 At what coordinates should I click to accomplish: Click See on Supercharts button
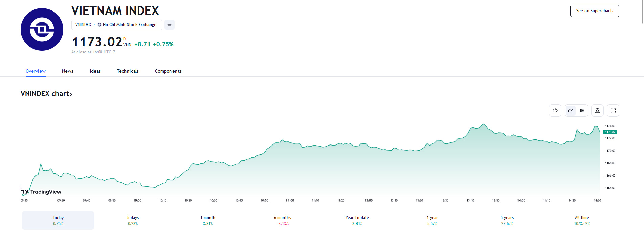594,11
